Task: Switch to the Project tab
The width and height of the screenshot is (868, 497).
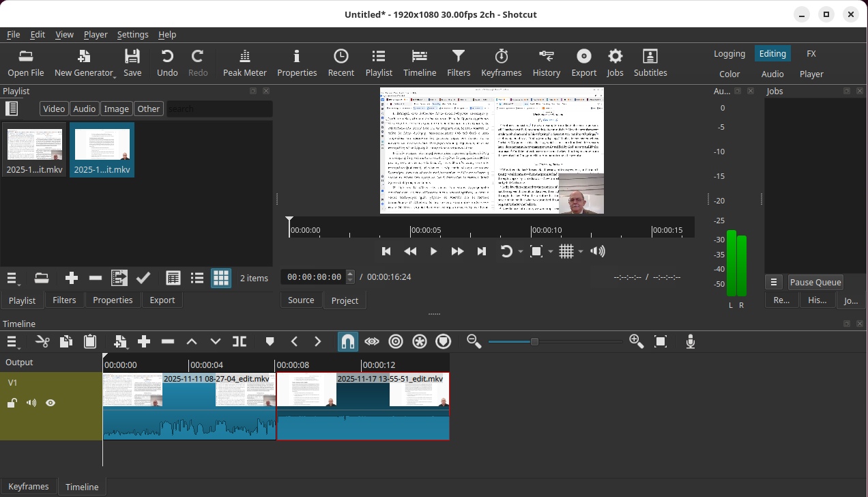Action: tap(345, 300)
